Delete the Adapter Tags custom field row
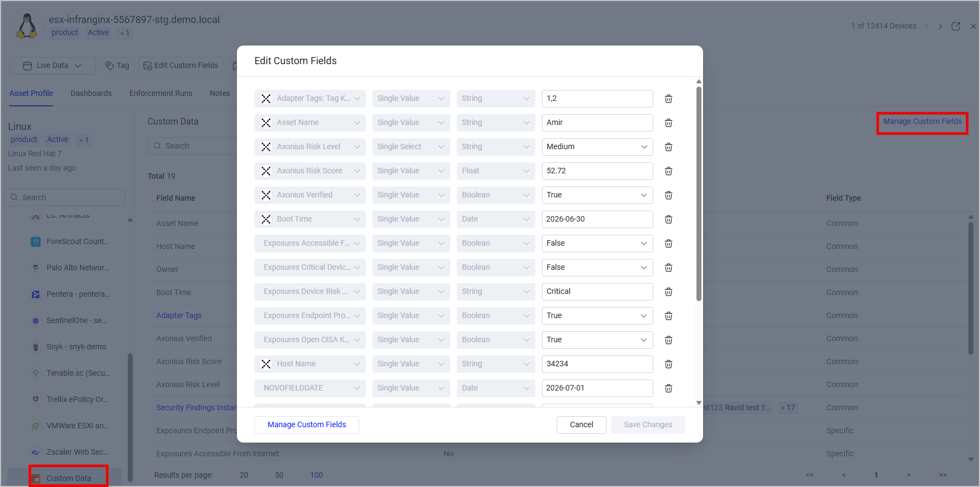Image resolution: width=980 pixels, height=487 pixels. point(669,99)
